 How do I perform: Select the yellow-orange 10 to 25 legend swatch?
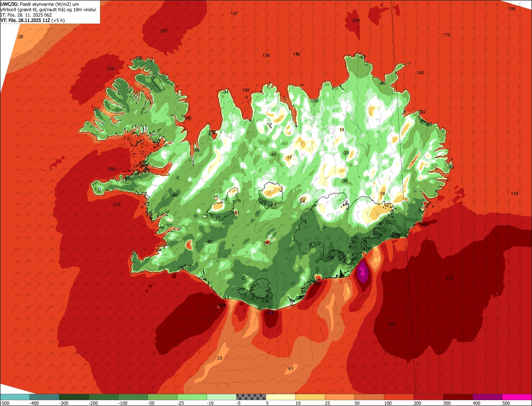point(310,397)
